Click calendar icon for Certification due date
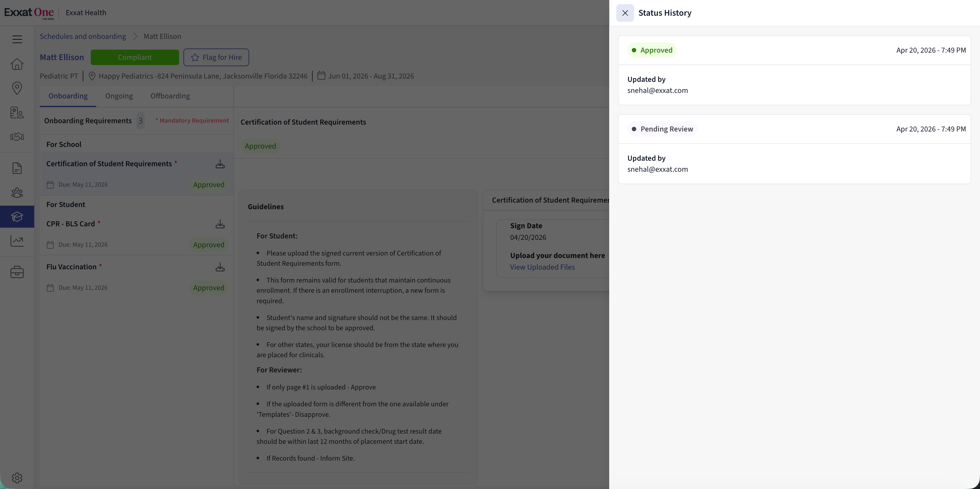 [x=50, y=185]
